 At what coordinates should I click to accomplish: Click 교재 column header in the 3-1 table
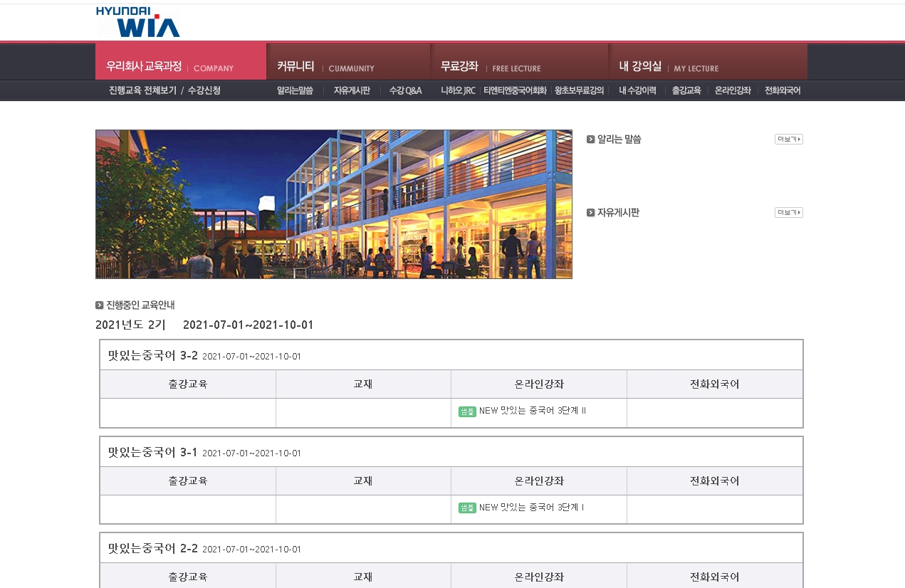point(363,481)
